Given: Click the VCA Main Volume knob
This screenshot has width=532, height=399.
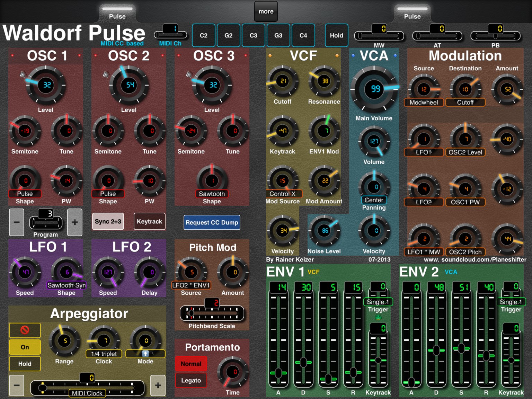Looking at the screenshot, I should pos(374,89).
